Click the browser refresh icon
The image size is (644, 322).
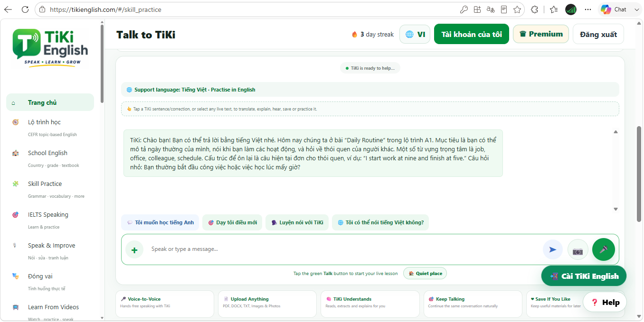25,9
